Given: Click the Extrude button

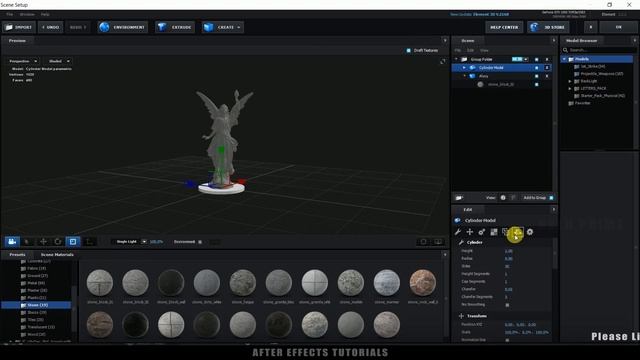Looking at the screenshot, I should 175,27.
